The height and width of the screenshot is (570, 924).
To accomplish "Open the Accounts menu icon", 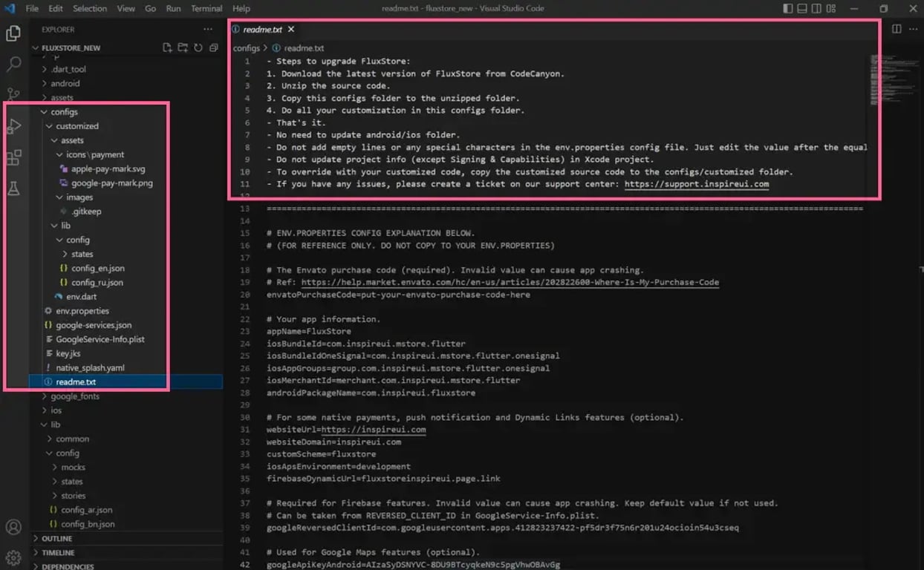I will 13,528.
